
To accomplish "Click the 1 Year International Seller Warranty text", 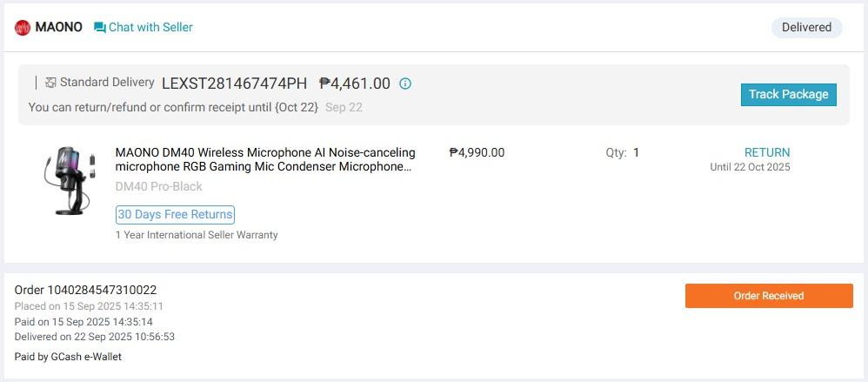I will pyautogui.click(x=197, y=235).
